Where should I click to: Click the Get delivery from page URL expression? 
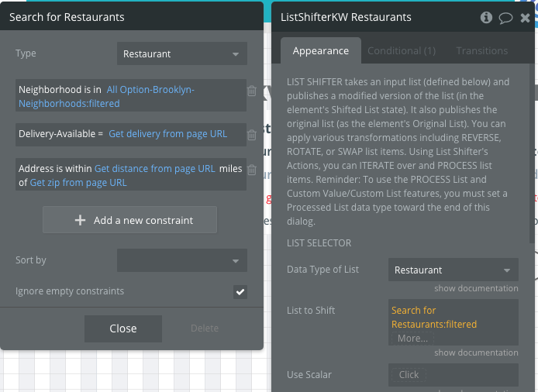[168, 134]
